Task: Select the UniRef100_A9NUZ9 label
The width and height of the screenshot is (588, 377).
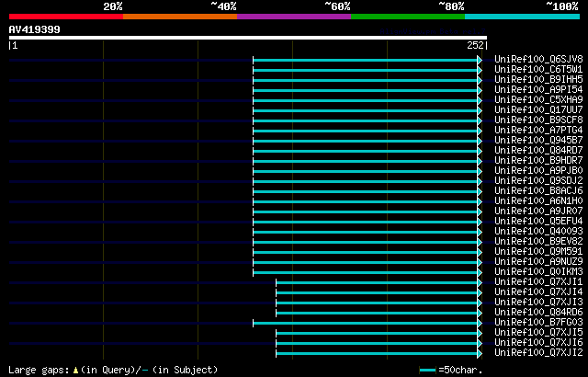Action: (538, 262)
